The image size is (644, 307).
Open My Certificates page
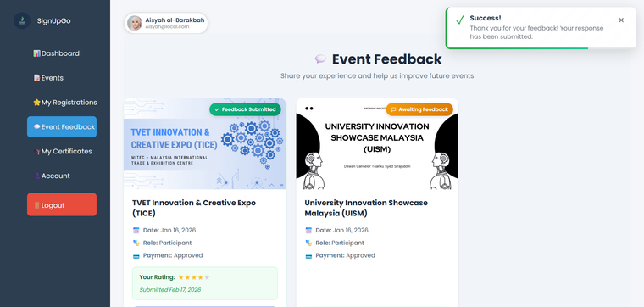62,151
